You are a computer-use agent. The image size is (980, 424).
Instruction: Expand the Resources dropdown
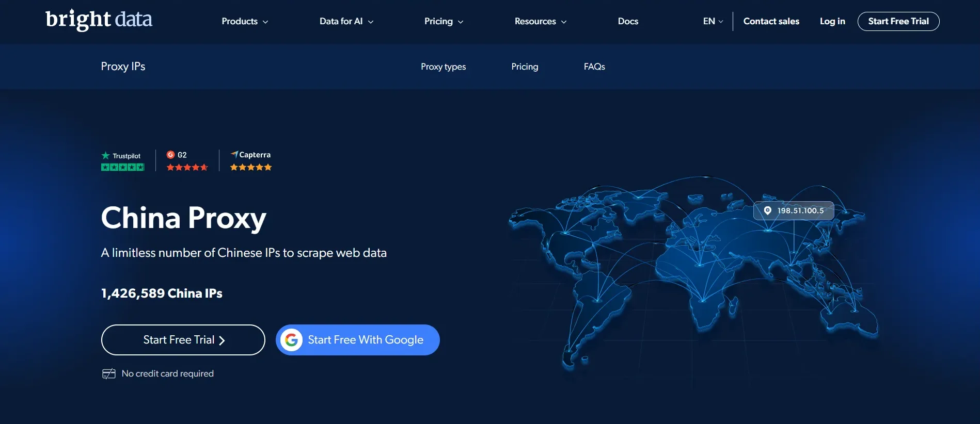coord(541,21)
